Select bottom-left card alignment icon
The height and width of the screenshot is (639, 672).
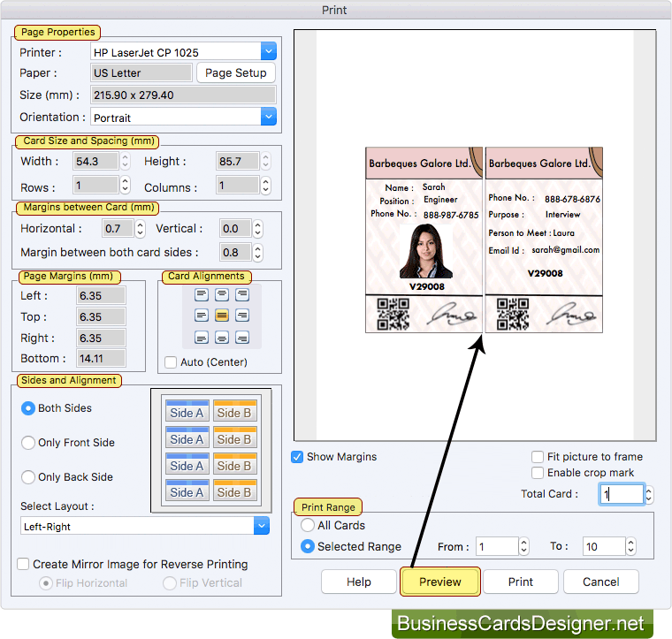[x=202, y=338]
